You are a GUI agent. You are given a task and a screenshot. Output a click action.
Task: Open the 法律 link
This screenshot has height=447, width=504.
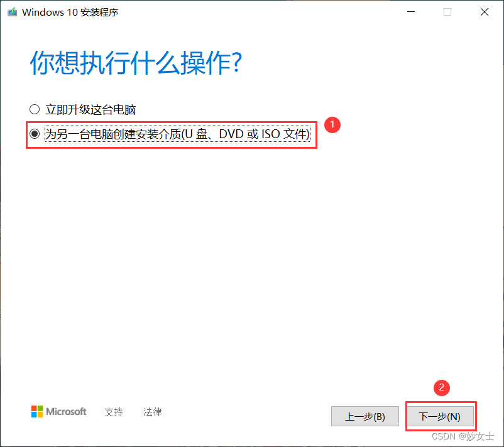click(x=152, y=412)
